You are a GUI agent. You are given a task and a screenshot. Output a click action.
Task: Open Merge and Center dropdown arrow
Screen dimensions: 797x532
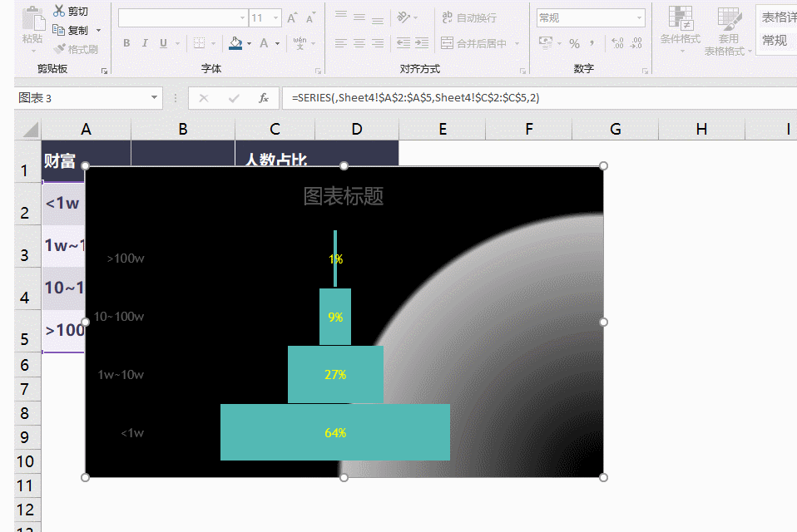coord(517,44)
